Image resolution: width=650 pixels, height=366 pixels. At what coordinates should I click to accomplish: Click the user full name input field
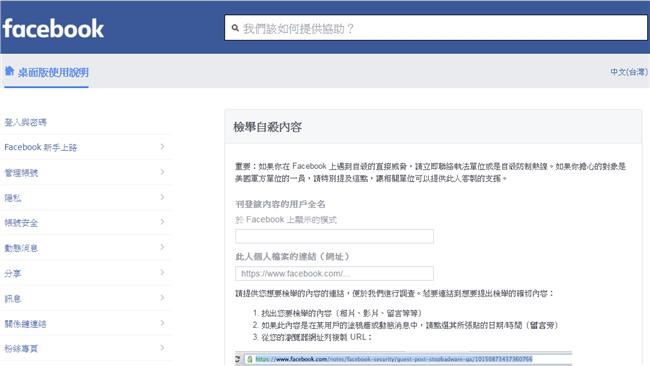(x=334, y=236)
